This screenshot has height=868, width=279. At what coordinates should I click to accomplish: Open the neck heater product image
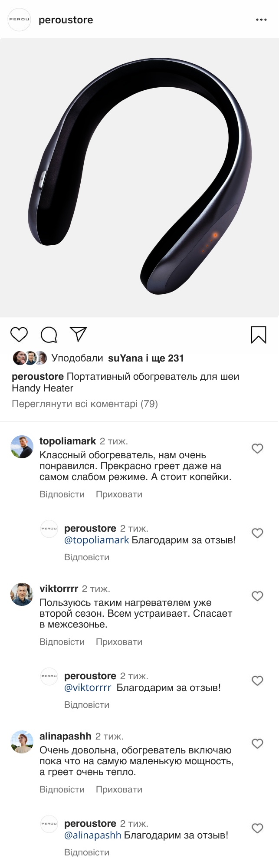pyautogui.click(x=139, y=177)
